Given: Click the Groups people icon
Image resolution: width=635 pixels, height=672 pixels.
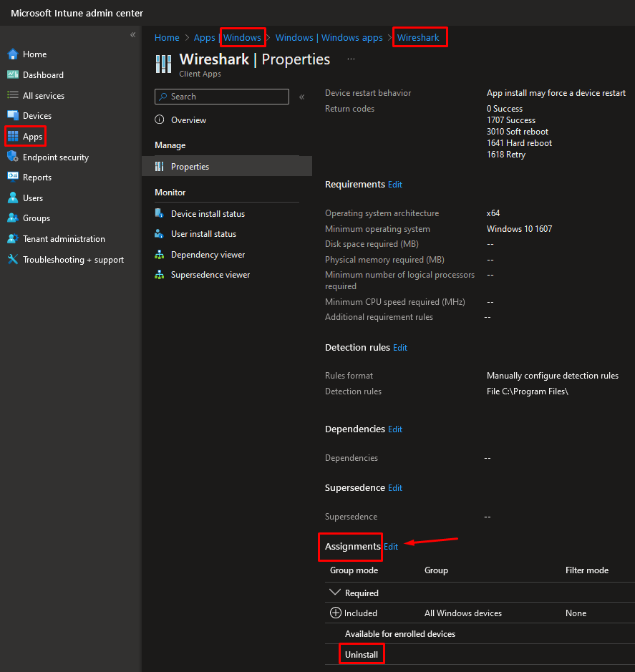Looking at the screenshot, I should coord(13,218).
